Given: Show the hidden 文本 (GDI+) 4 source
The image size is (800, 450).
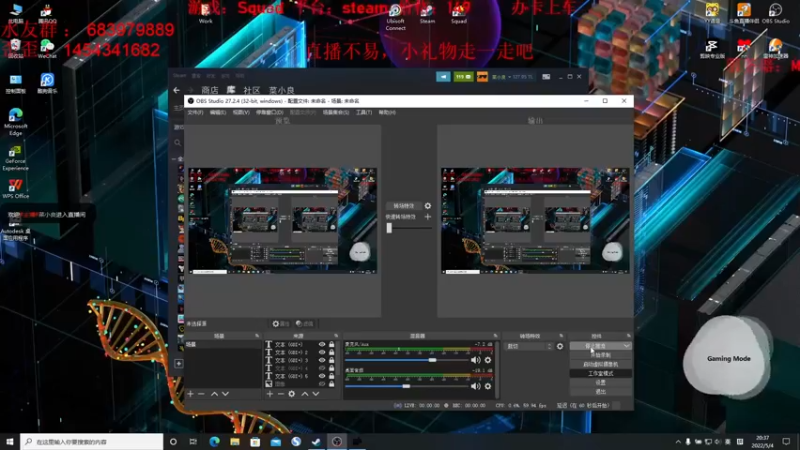Looking at the screenshot, I should pos(322,368).
